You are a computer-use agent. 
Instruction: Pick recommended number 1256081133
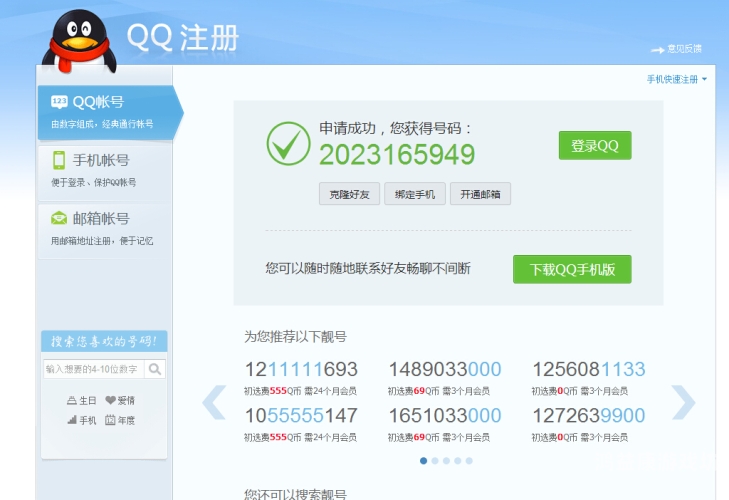(589, 369)
